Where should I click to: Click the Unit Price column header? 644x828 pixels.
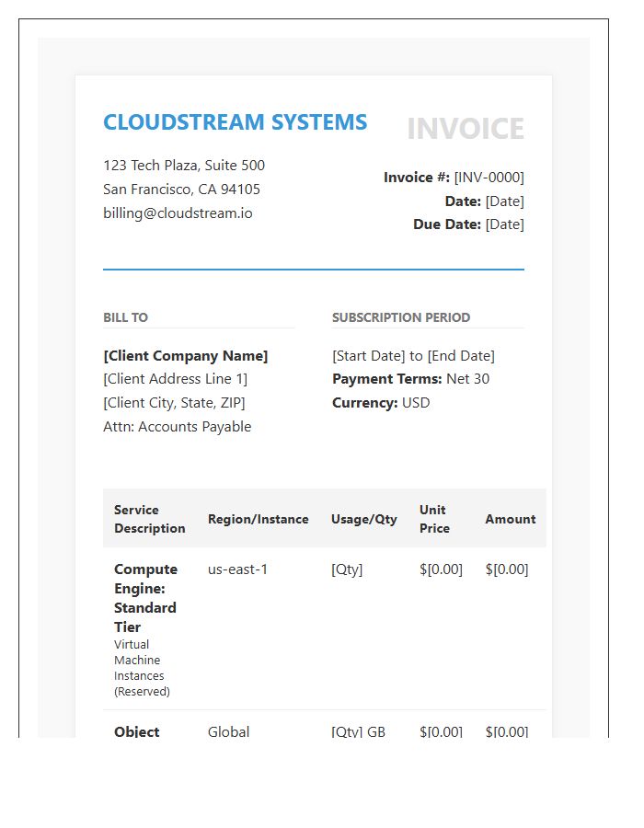point(434,519)
